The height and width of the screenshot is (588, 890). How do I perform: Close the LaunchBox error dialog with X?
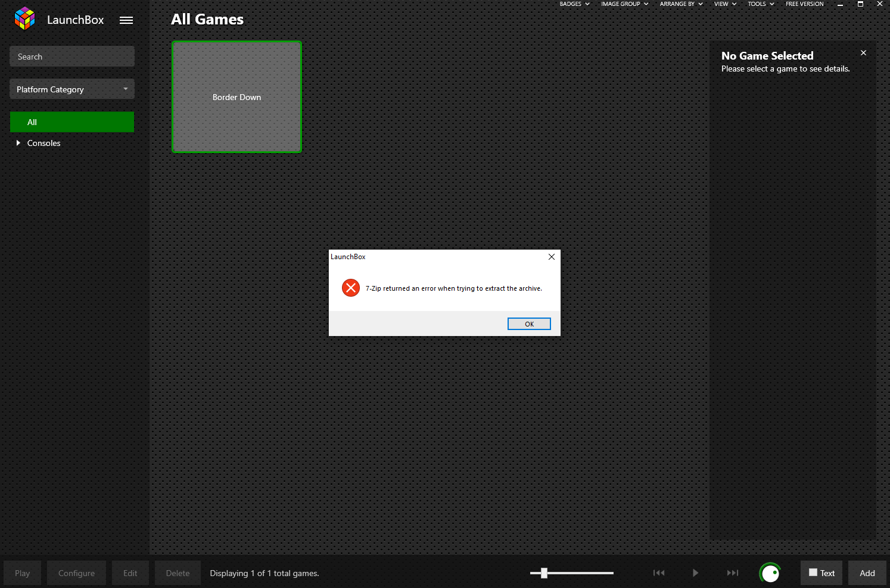552,257
